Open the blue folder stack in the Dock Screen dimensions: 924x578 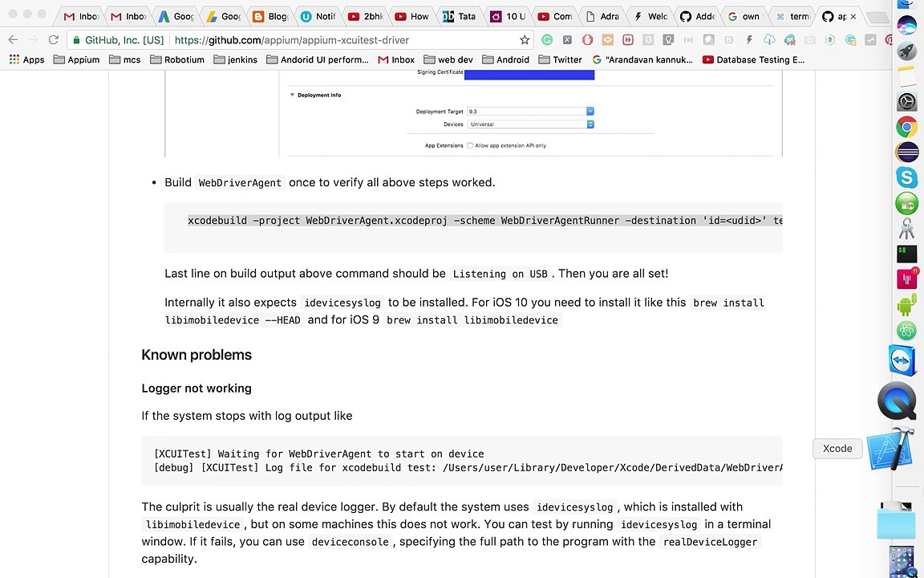click(x=896, y=521)
